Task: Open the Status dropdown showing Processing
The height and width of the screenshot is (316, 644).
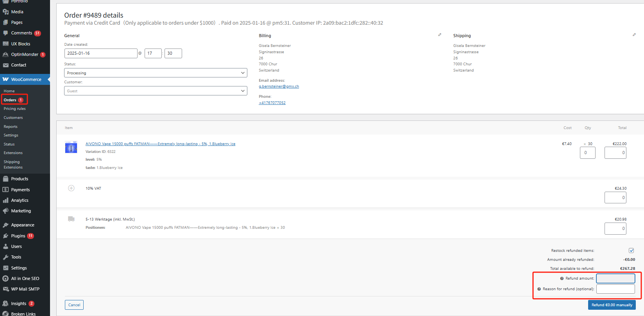Action: pos(156,73)
